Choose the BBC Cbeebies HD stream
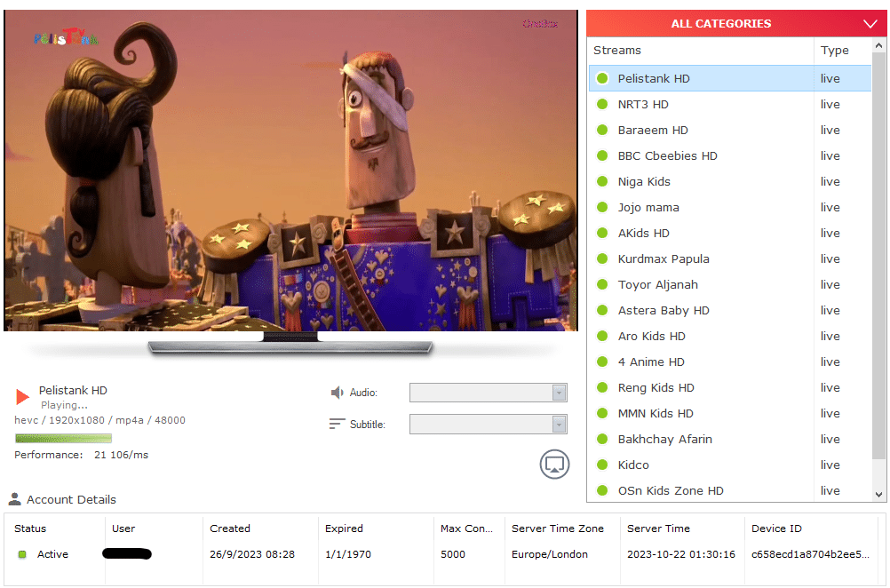890x588 pixels. (730, 155)
